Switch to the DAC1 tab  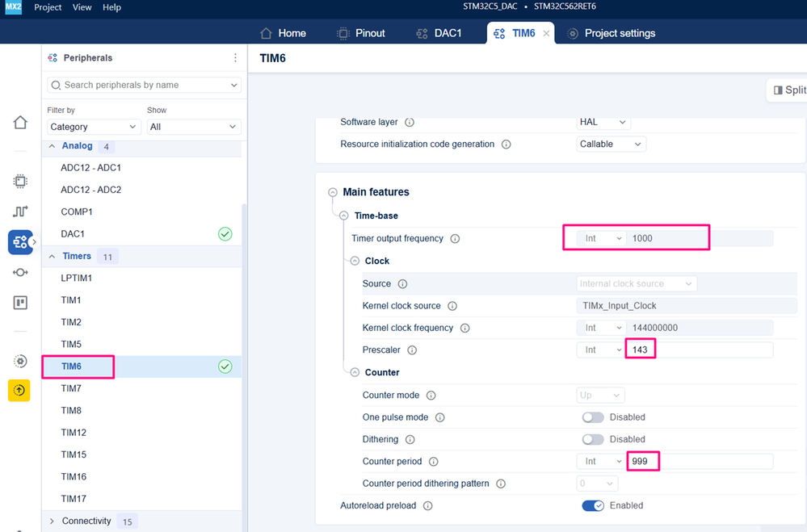(x=439, y=33)
